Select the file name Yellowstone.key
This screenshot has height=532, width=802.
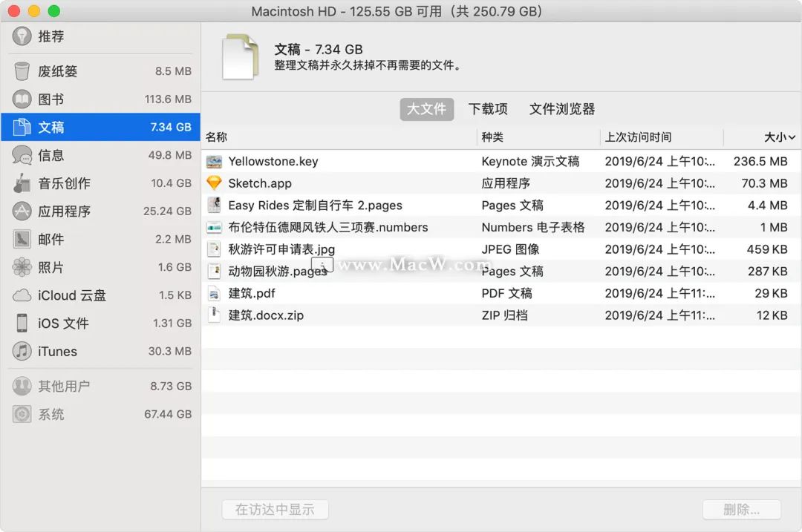point(273,162)
